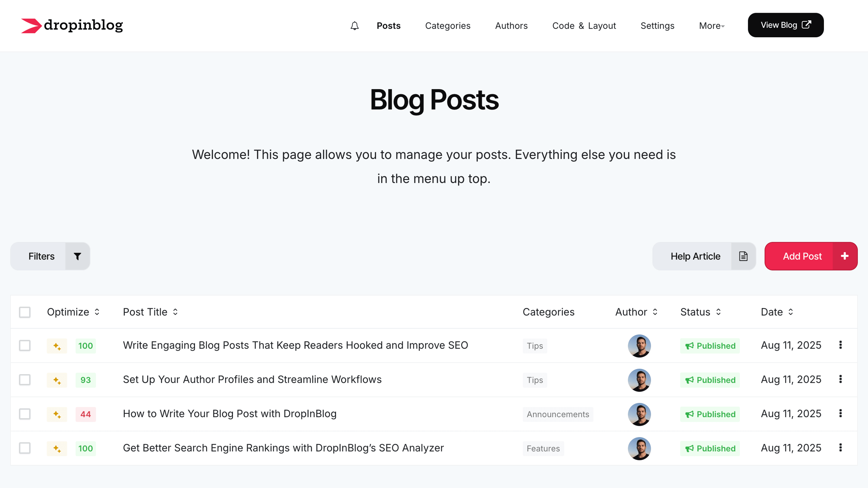Click AI sparkle icon for SEO Analyzer post
This screenshot has width=868, height=488.
(57, 449)
